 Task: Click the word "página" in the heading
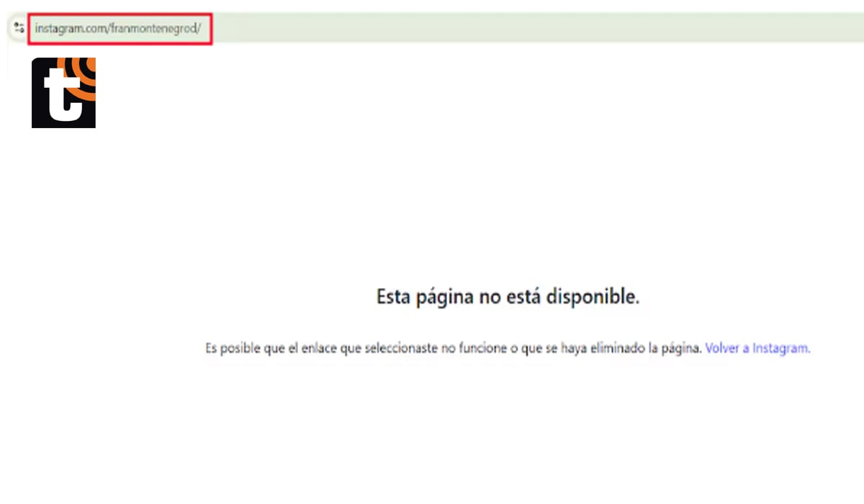[x=446, y=297]
